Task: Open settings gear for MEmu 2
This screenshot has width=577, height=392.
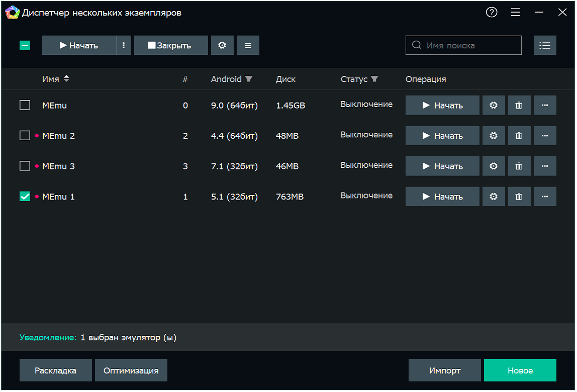Action: click(494, 136)
